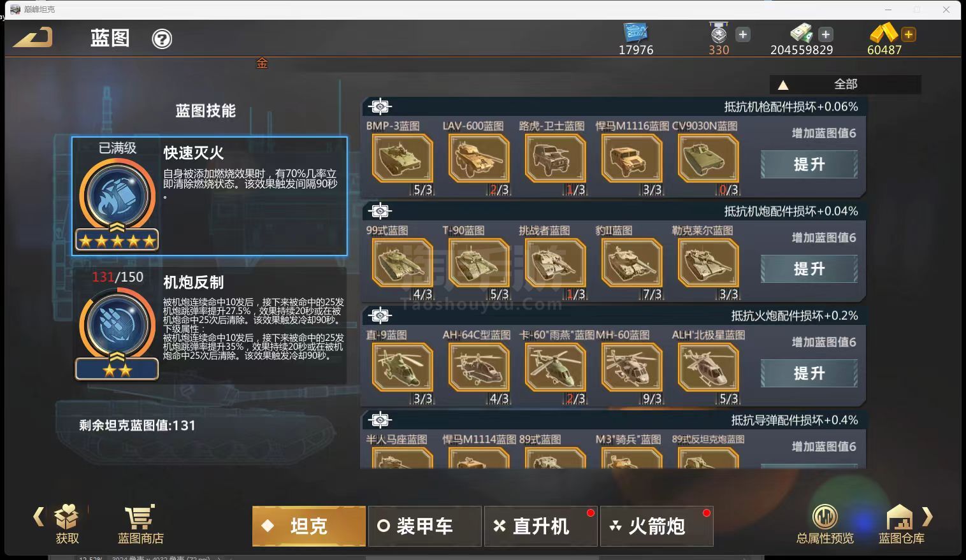The width and height of the screenshot is (966, 560).
Task: Open 蓝图商店 shopping cart icon
Action: pos(140,518)
